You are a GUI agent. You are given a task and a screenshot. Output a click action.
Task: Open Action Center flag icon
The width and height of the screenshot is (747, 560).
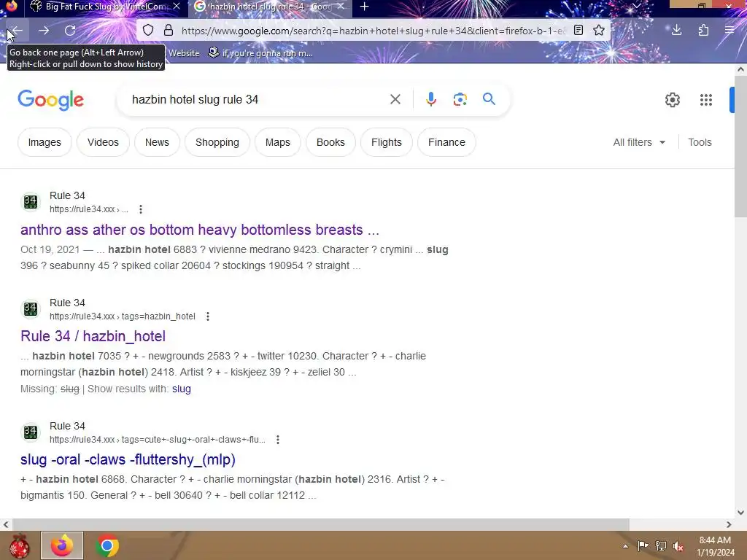tap(643, 546)
